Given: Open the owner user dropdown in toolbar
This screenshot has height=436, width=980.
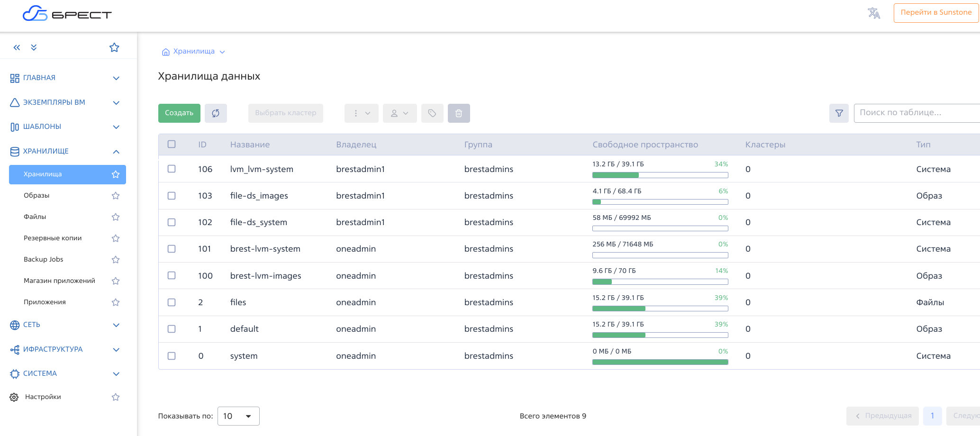Looking at the screenshot, I should coord(399,113).
